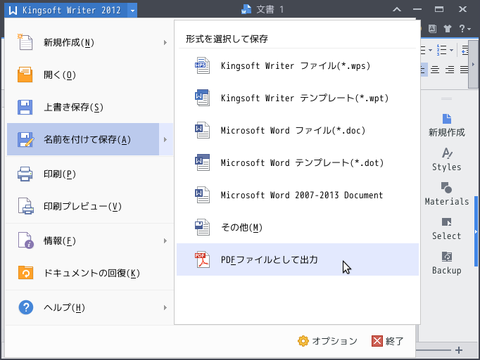Click the Save As (名前を付けて保存) pencil-disk icon
The image size is (480, 360).
pos(25,139)
